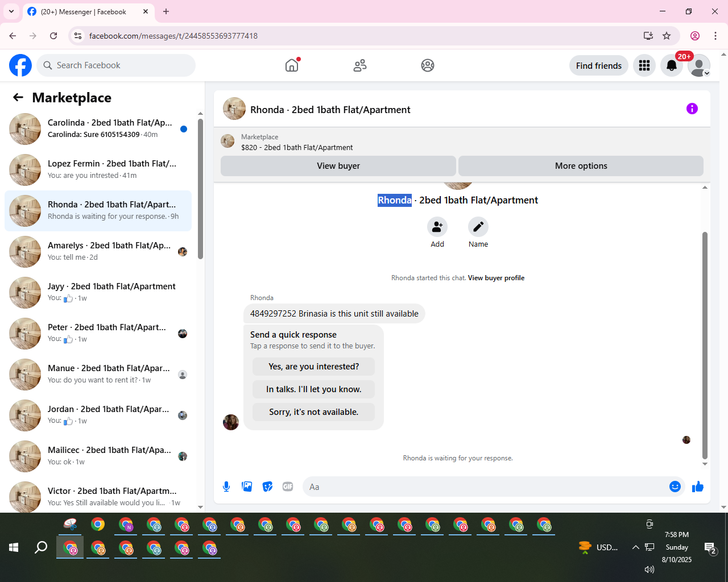The image size is (728, 582).
Task: Reload the page
Action: (53, 36)
